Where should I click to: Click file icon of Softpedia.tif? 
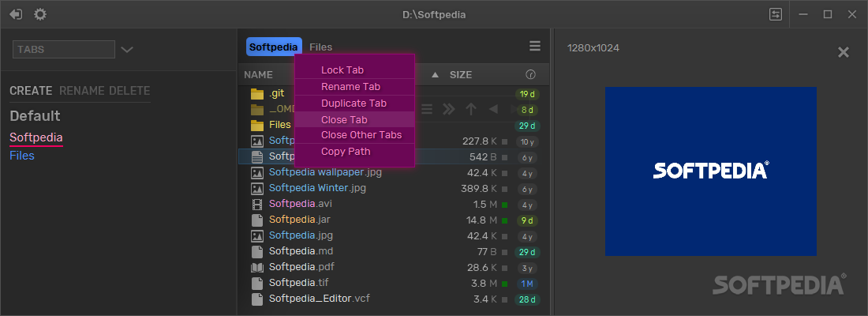click(x=257, y=284)
